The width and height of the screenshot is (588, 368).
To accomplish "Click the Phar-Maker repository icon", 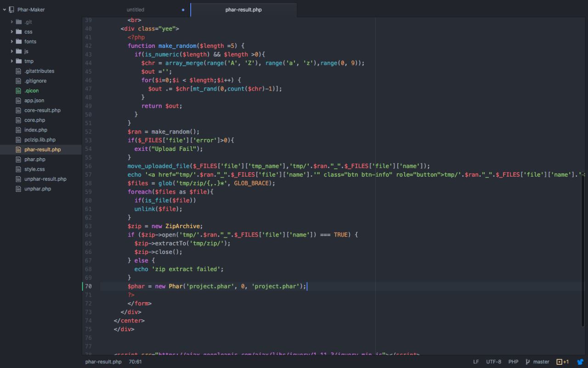I will point(11,9).
